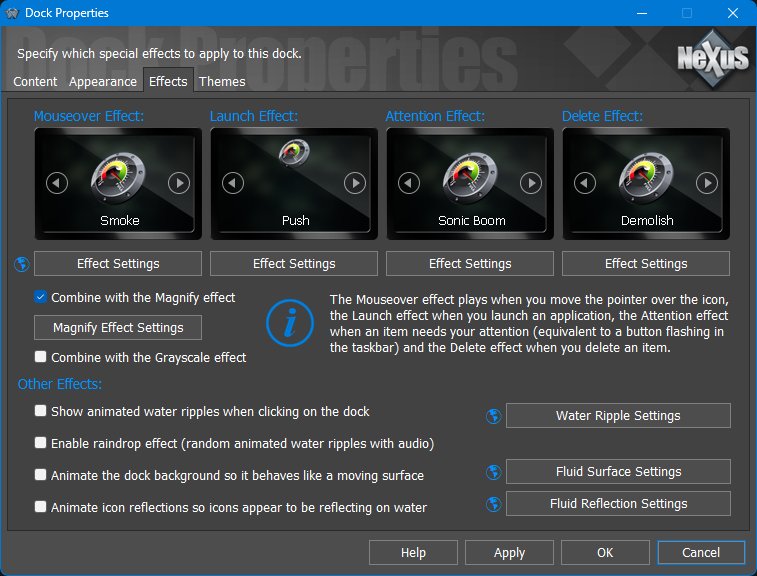This screenshot has height=576, width=757.
Task: Switch to the Content tab
Action: [x=35, y=82]
